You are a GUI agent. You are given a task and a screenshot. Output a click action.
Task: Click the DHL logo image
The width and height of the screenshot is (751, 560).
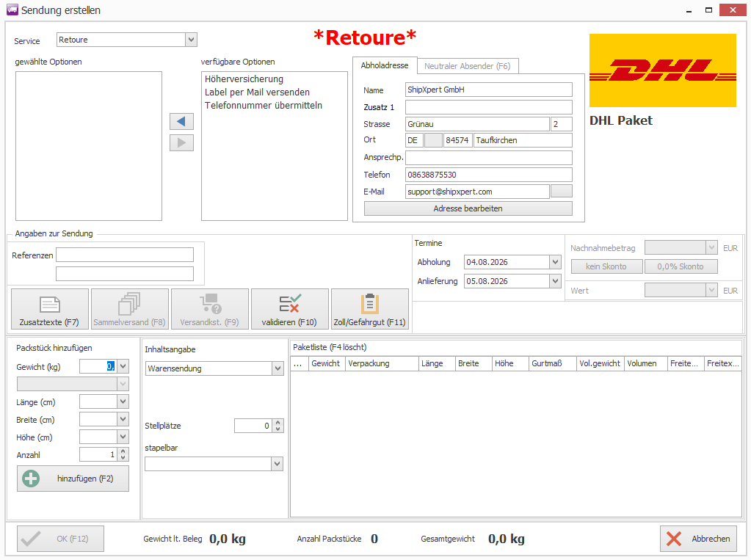click(662, 70)
